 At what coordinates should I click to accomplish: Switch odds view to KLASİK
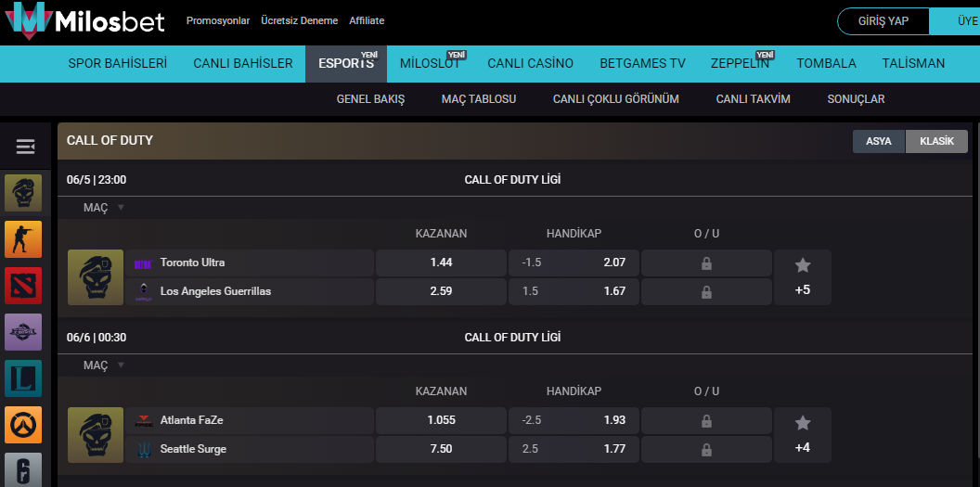coord(937,141)
